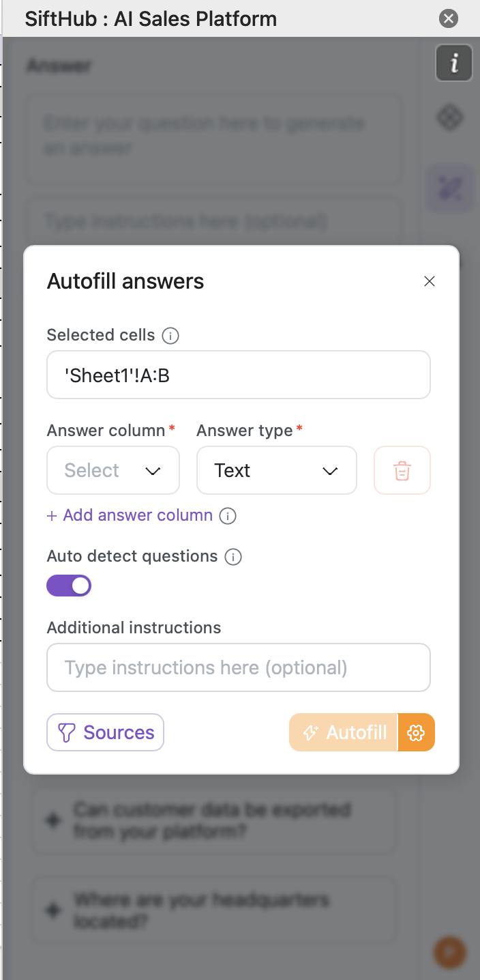Click the orange help bubble icon

tap(449, 951)
